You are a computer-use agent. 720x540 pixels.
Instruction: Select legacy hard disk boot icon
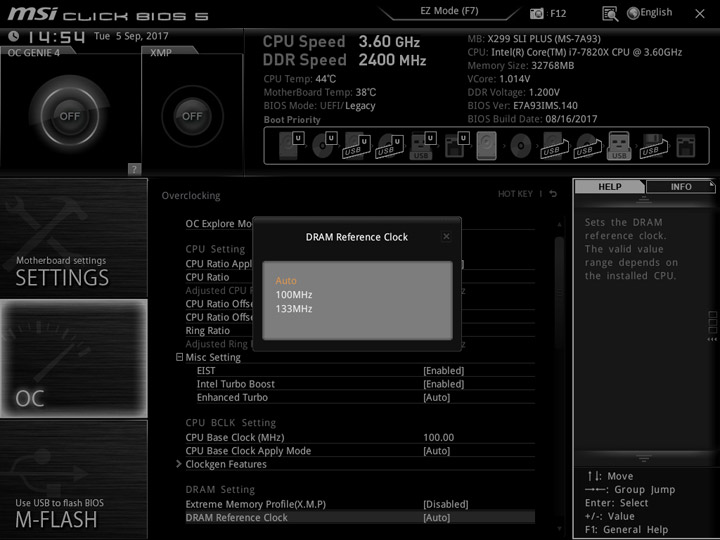pyautogui.click(x=487, y=146)
